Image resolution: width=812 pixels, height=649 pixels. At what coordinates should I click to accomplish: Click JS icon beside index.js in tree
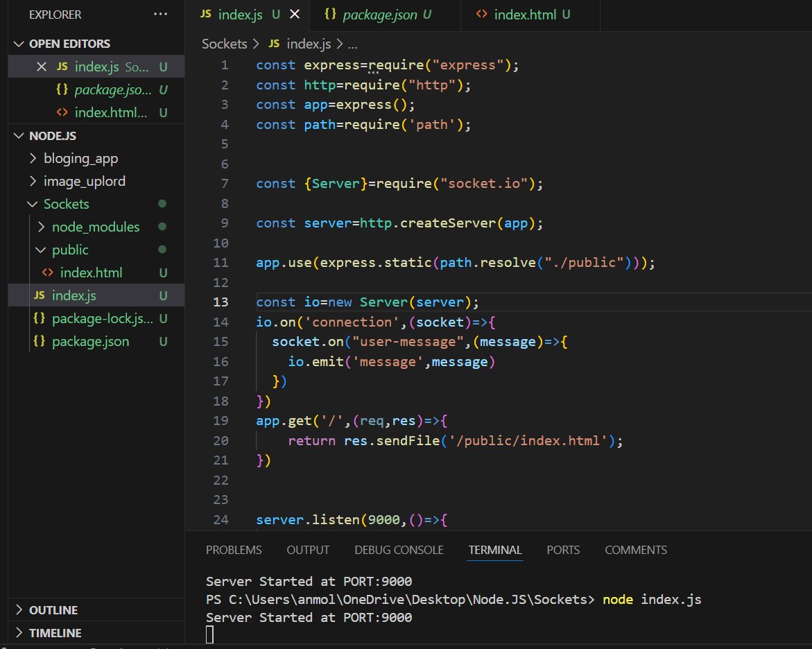40,295
